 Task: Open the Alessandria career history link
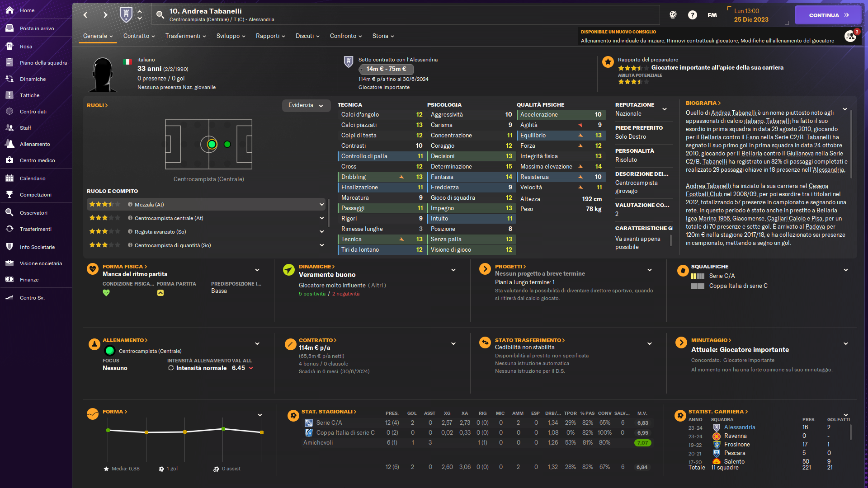(739, 427)
